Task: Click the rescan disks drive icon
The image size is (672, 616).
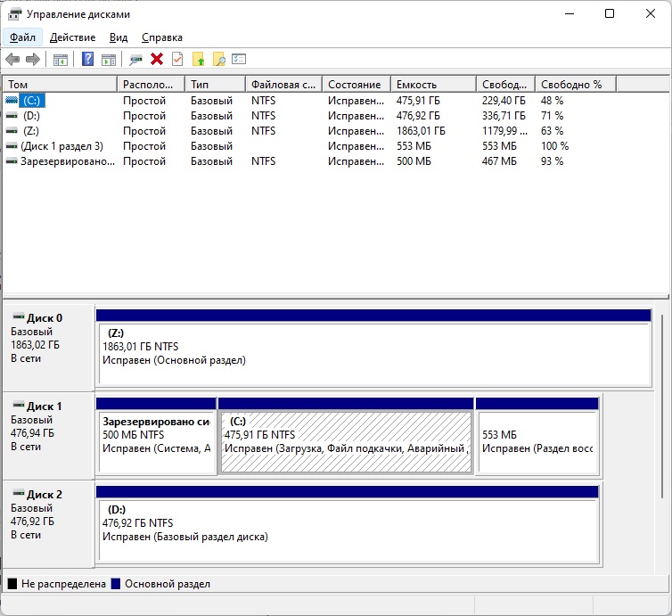Action: 135,60
